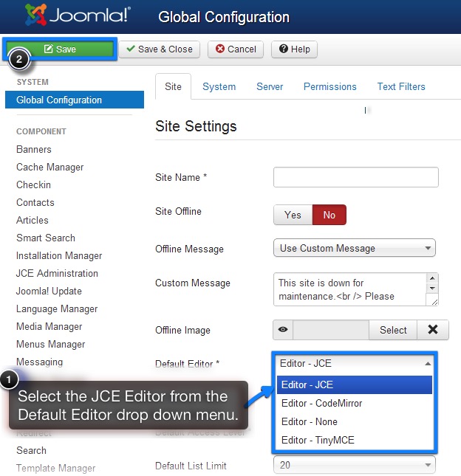Focus the Site Name input field

356,177
